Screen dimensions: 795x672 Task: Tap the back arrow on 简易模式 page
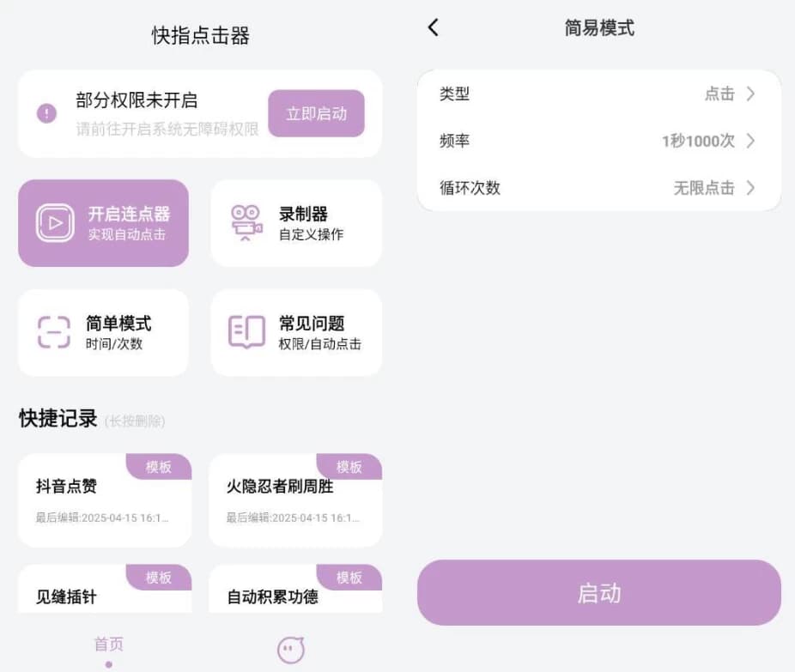[433, 27]
